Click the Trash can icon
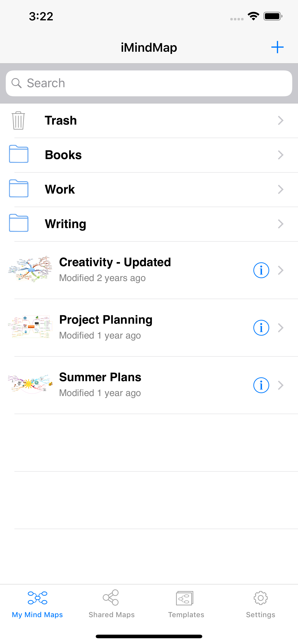Image resolution: width=298 pixels, height=644 pixels. pos(18,121)
